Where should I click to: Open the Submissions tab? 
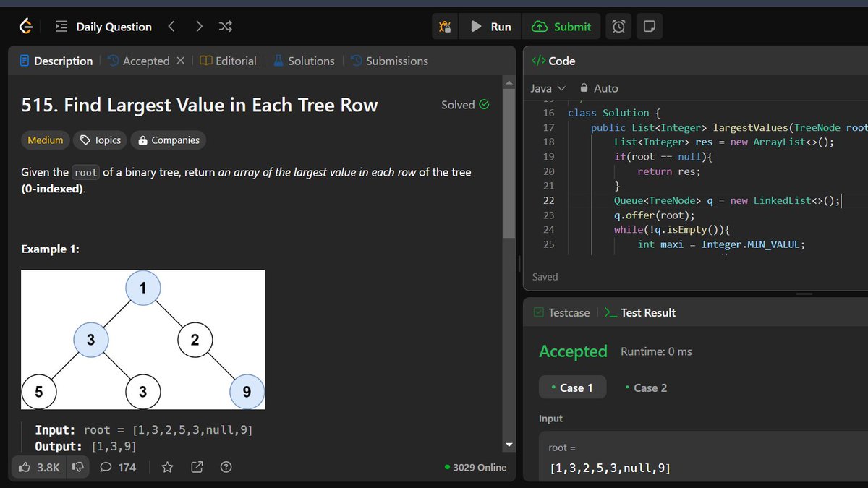tap(389, 61)
